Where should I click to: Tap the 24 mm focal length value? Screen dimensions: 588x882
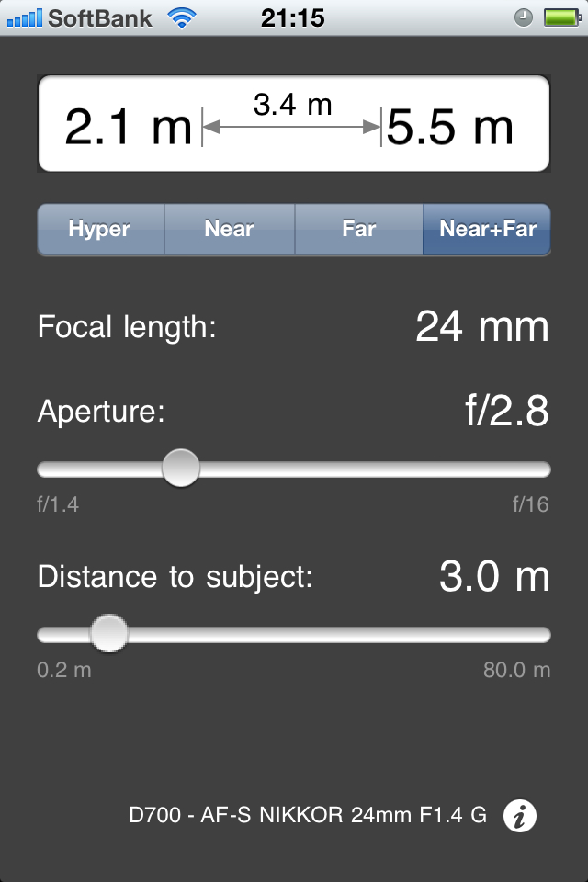(481, 327)
